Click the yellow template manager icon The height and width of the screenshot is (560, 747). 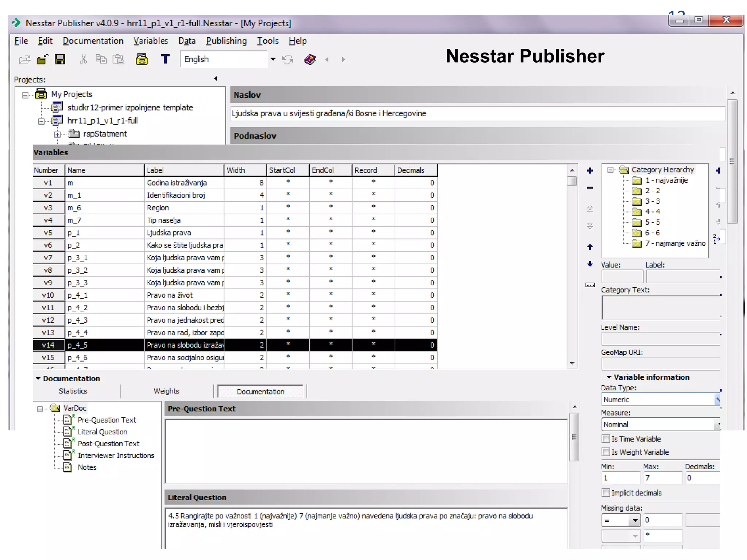(x=142, y=59)
